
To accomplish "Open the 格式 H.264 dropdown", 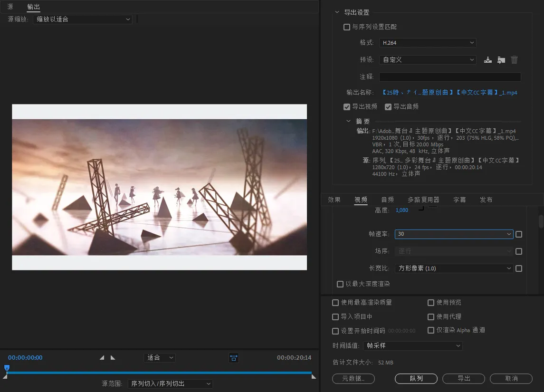I will [x=428, y=43].
